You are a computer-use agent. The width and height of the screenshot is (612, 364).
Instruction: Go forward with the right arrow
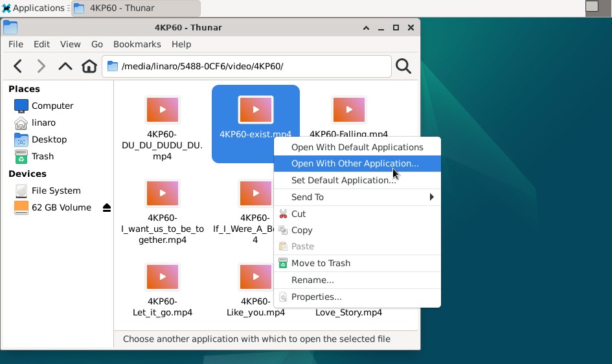click(x=41, y=66)
